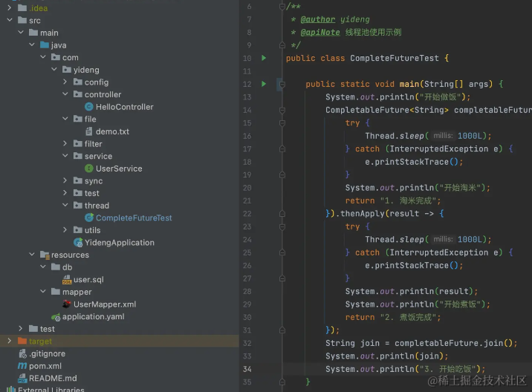Toggle the fold marker on main method line
This screenshot has width=532, height=392.
(x=282, y=84)
